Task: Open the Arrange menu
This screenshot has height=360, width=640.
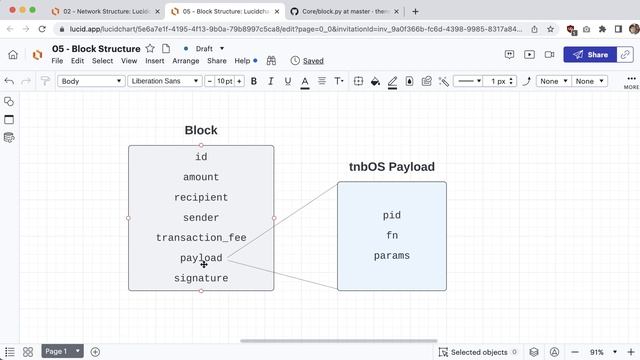Action: [186, 61]
